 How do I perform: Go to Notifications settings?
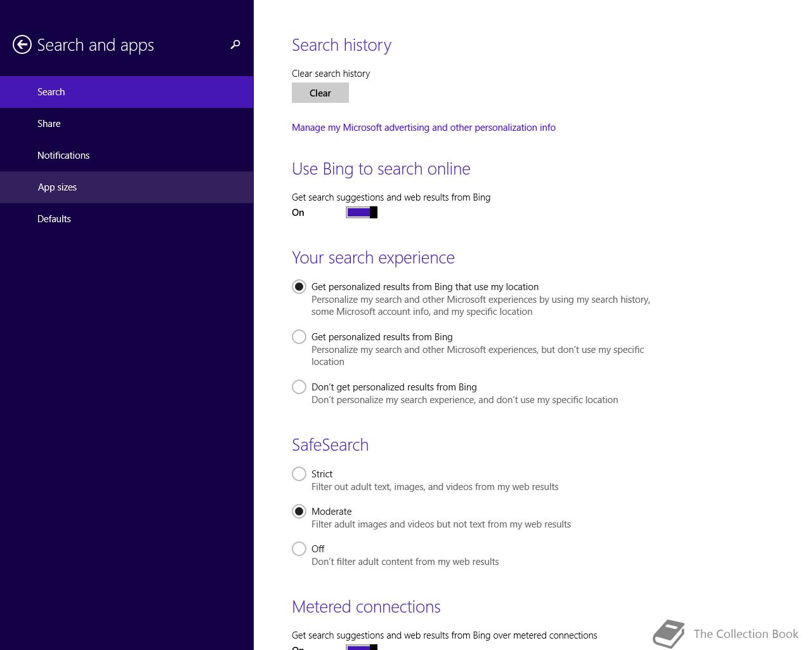point(63,156)
